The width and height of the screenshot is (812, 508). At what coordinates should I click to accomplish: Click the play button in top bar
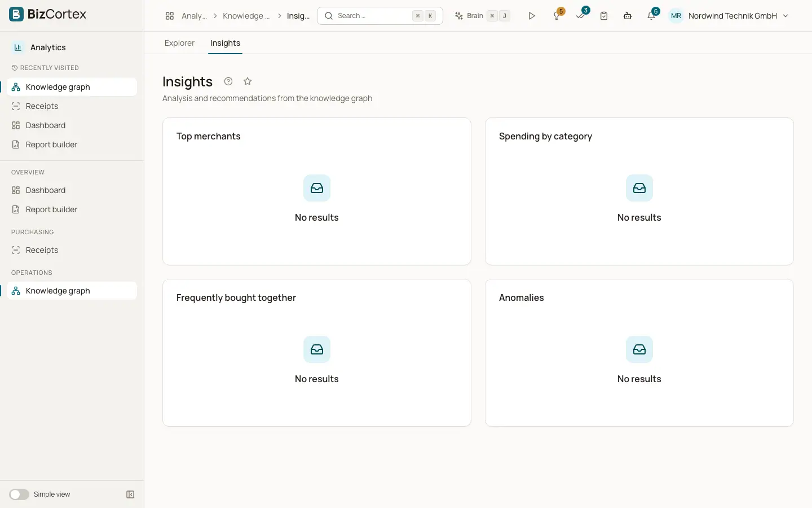click(532, 16)
